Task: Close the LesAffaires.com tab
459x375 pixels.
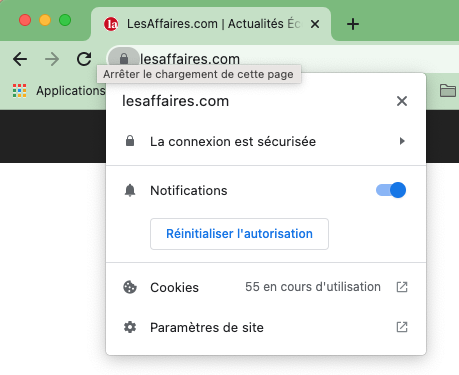Action: [315, 24]
